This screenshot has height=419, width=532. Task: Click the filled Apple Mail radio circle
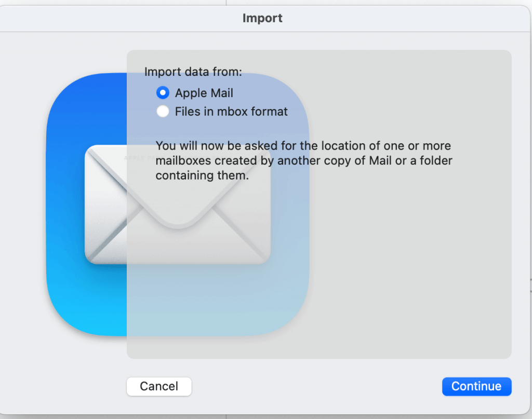(x=163, y=93)
